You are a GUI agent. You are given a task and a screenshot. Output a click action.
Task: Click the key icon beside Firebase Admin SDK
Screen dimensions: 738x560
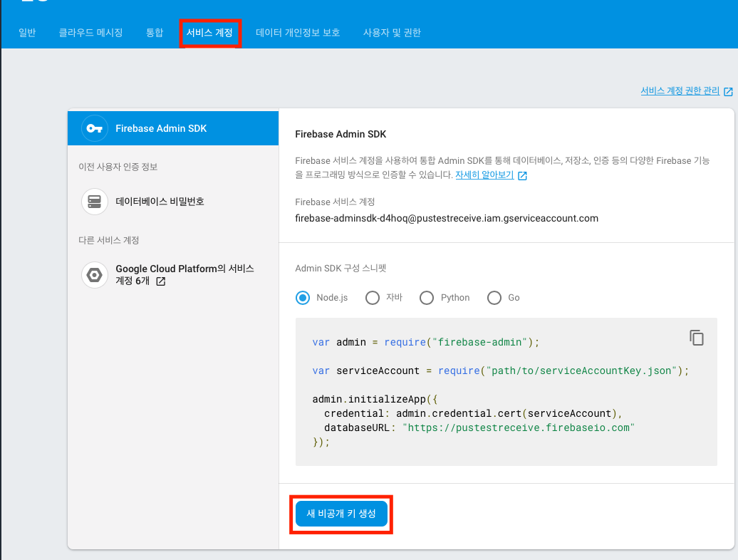(95, 128)
